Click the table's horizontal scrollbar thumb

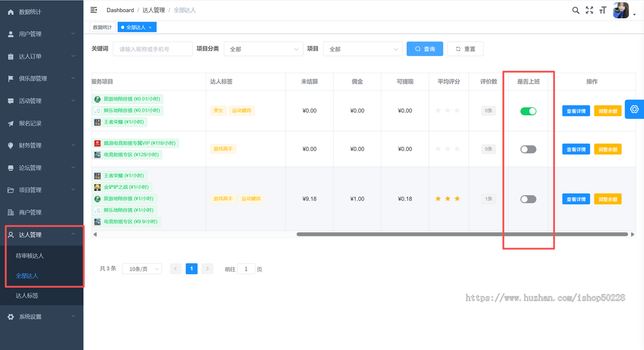[x=462, y=235]
